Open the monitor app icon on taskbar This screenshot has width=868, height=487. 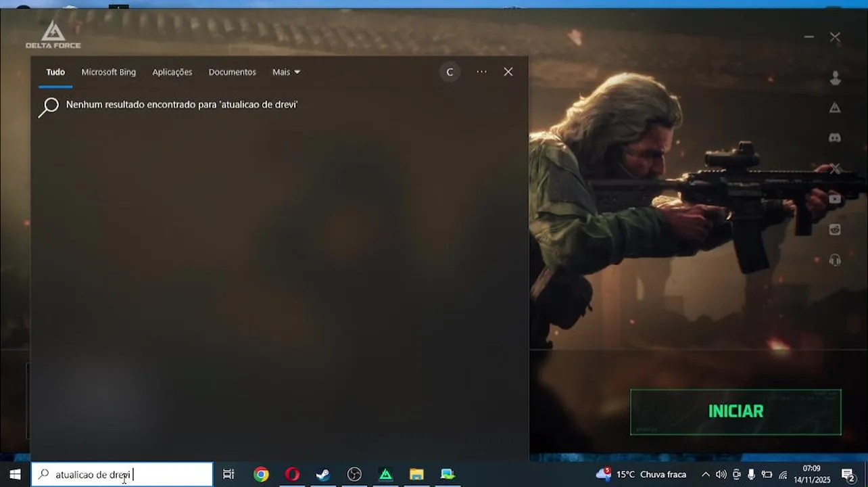pyautogui.click(x=448, y=474)
